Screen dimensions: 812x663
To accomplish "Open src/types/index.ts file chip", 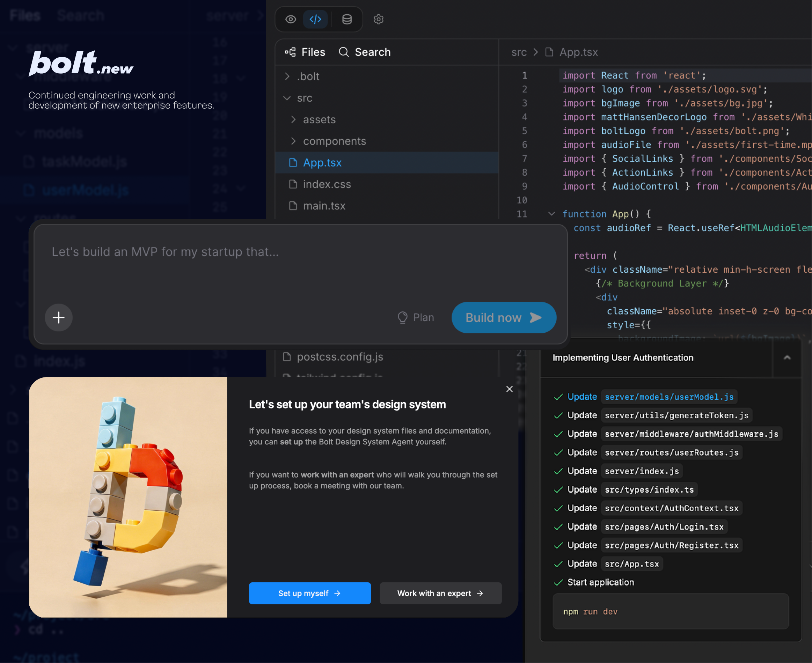I will click(x=649, y=489).
